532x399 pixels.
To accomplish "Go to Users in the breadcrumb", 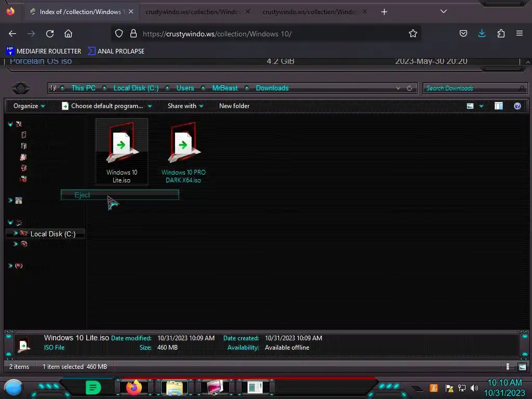I will point(185,88).
